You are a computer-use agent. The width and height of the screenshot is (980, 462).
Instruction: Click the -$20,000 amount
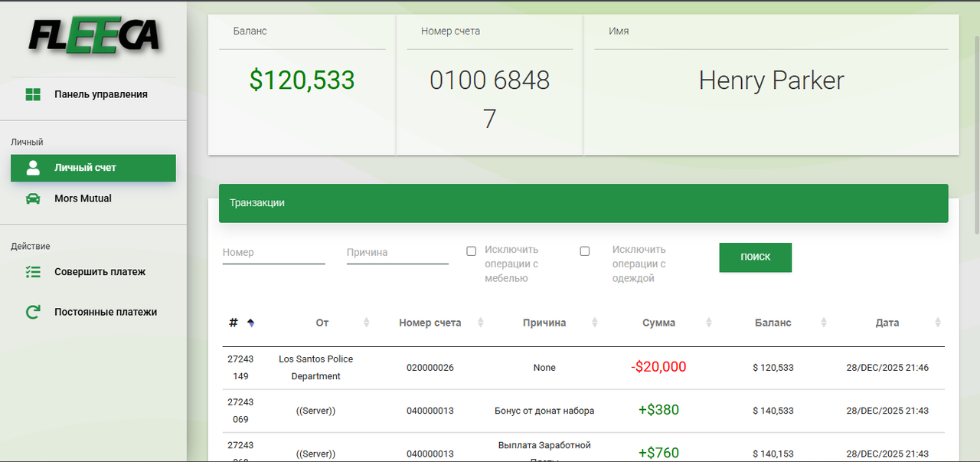click(658, 367)
